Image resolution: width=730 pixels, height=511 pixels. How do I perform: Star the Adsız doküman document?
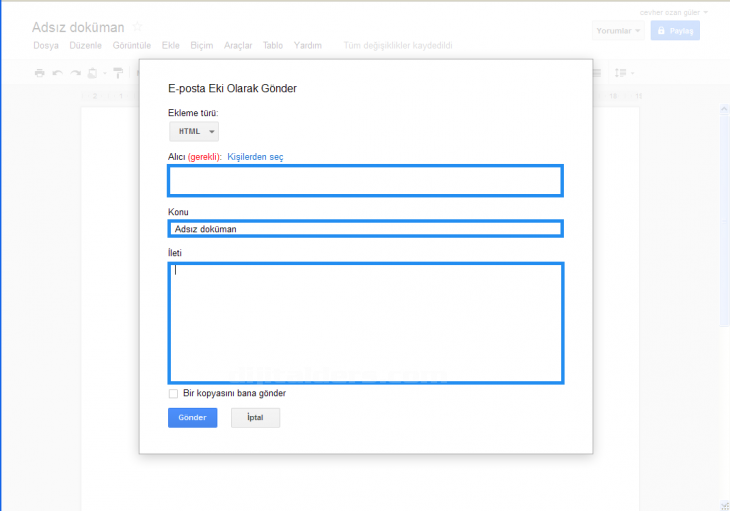(x=137, y=27)
